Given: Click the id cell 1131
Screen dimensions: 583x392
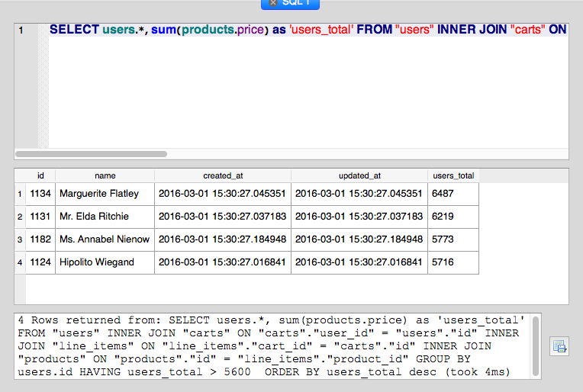Looking at the screenshot, I should (x=40, y=217).
